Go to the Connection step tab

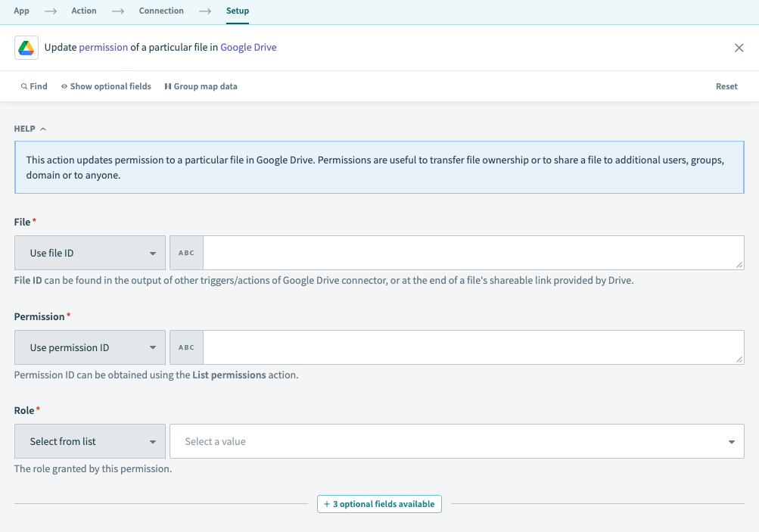click(161, 11)
